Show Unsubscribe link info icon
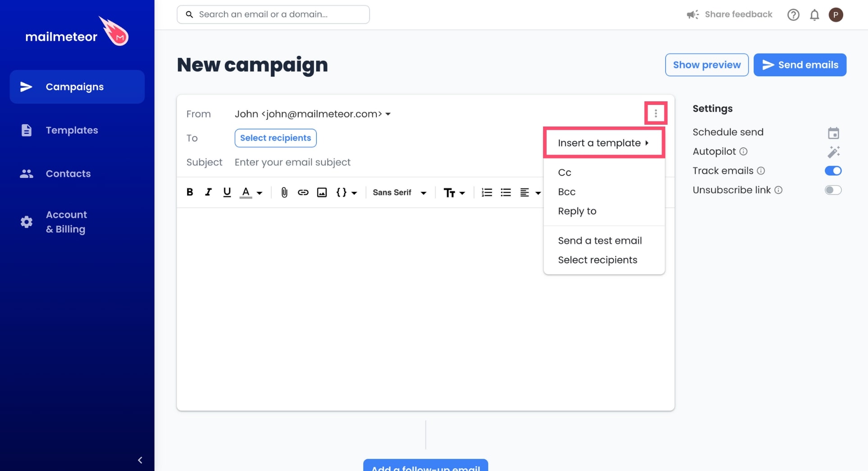Screen dimensions: 868x471 coord(778,190)
